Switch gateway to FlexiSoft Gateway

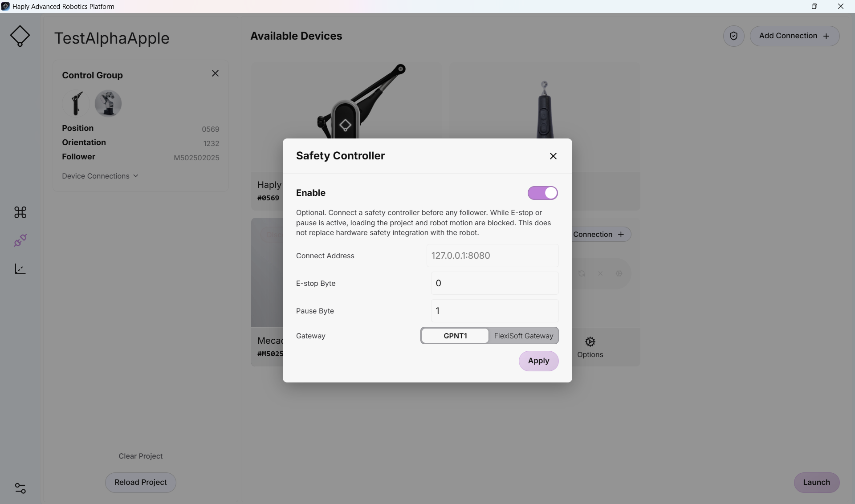click(x=523, y=336)
